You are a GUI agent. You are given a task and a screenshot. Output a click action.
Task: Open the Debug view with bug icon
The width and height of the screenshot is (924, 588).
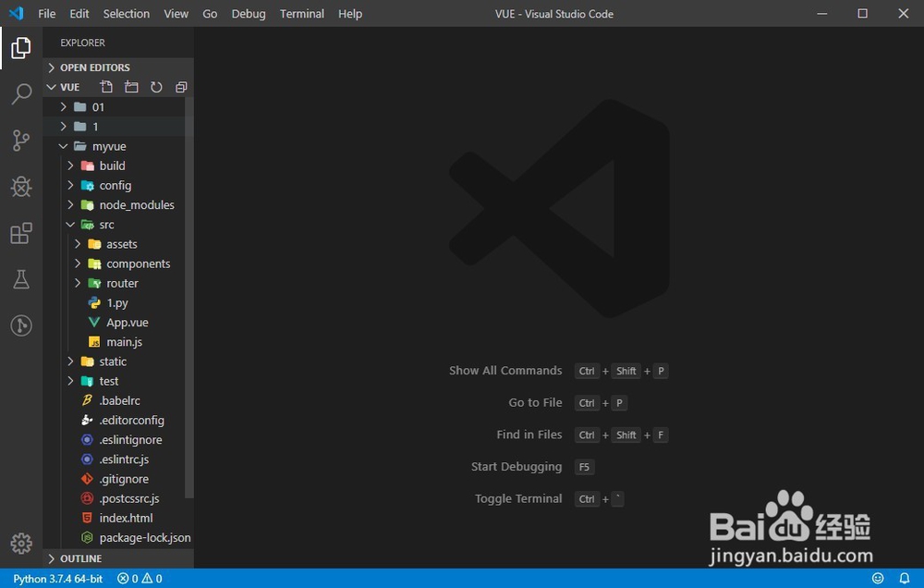(21, 187)
